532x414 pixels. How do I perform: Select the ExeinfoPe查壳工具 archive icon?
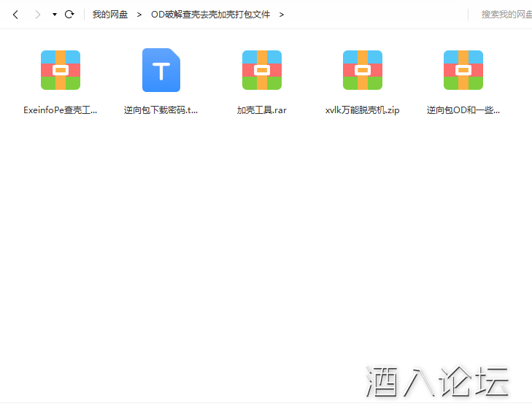[61, 70]
